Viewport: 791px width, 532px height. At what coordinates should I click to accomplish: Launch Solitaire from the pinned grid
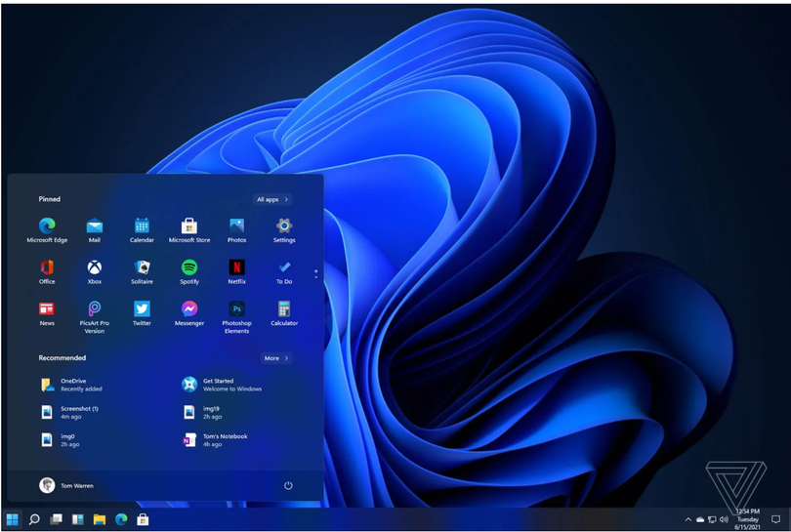(142, 267)
